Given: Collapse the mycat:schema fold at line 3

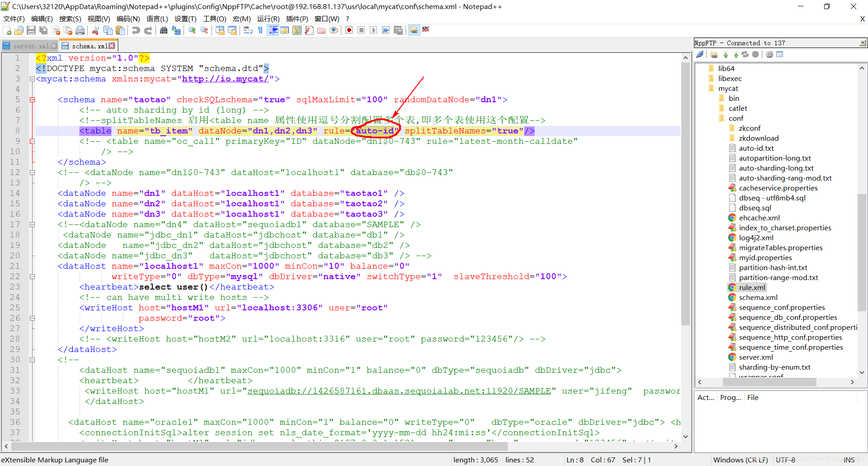Looking at the screenshot, I should pos(32,79).
